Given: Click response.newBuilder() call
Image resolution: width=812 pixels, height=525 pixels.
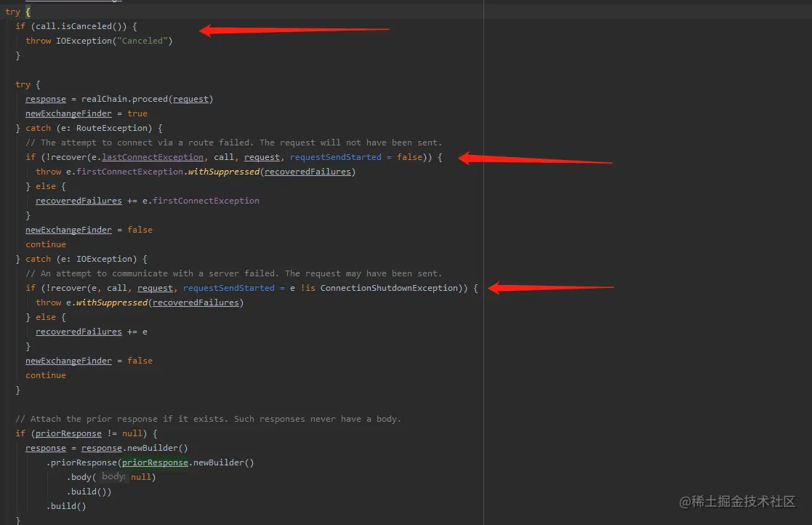Looking at the screenshot, I should (x=134, y=448).
